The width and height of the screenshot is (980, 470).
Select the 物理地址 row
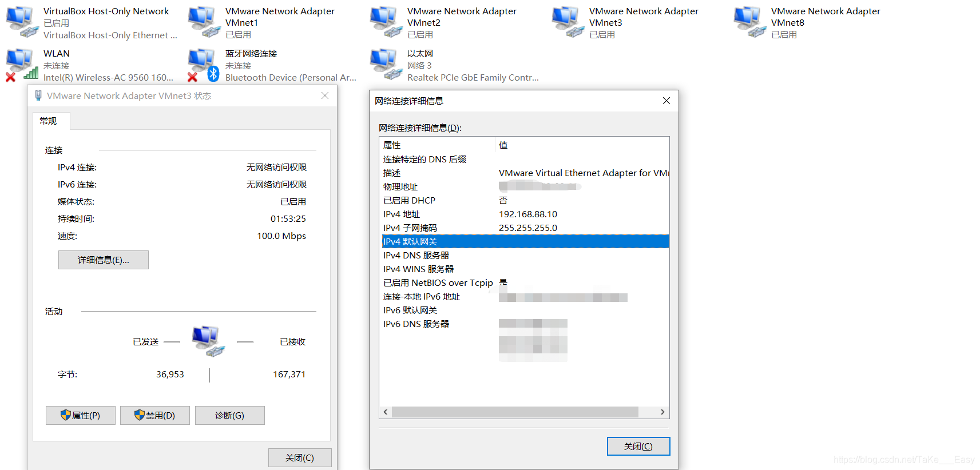(525, 186)
